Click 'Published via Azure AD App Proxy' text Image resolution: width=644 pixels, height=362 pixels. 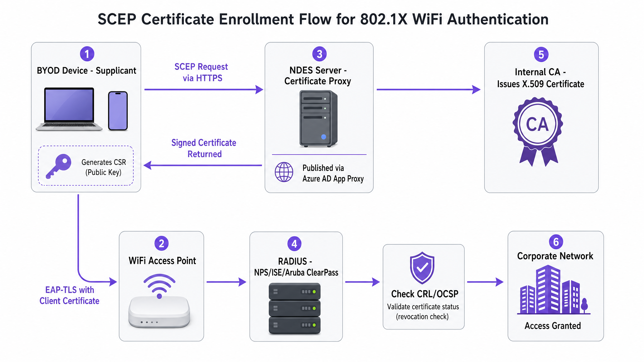coord(333,173)
